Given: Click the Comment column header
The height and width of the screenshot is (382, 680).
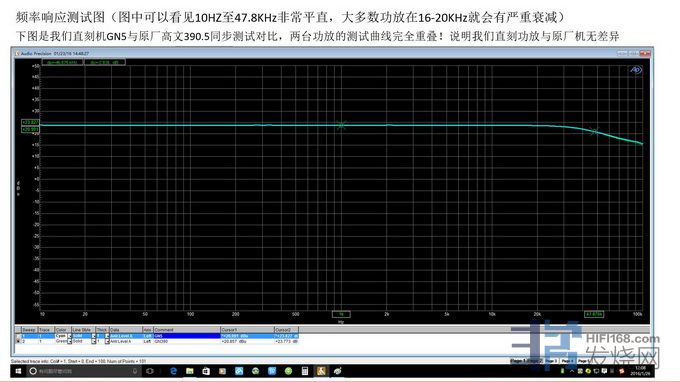Looking at the screenshot, I should [186, 330].
